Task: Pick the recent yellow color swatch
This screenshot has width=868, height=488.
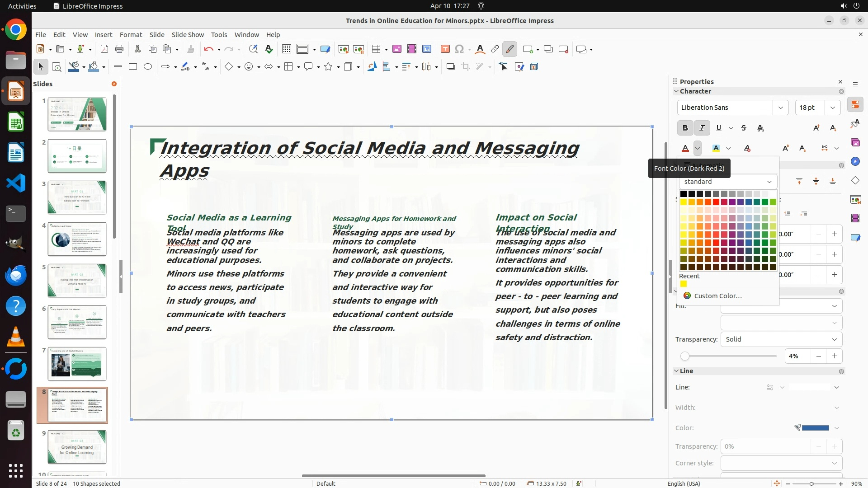Action: coord(684,284)
